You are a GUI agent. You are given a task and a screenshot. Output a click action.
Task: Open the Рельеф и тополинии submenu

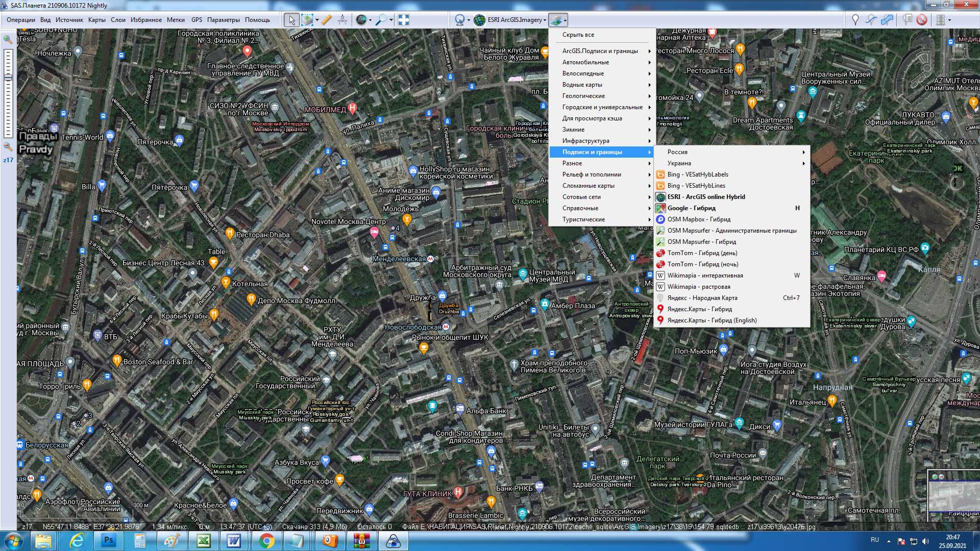(592, 174)
